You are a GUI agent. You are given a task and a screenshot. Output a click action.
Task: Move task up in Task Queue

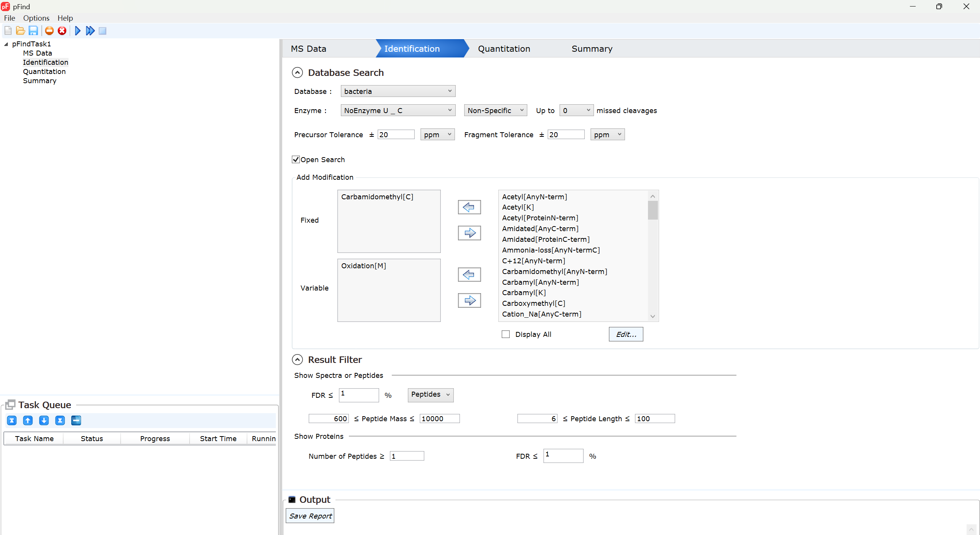(x=28, y=420)
